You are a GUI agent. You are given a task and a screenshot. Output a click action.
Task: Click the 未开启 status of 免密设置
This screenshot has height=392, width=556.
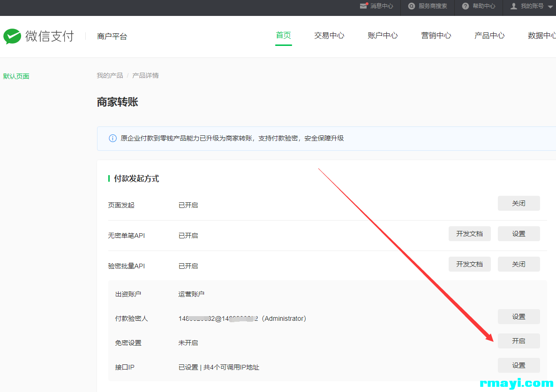(x=188, y=343)
